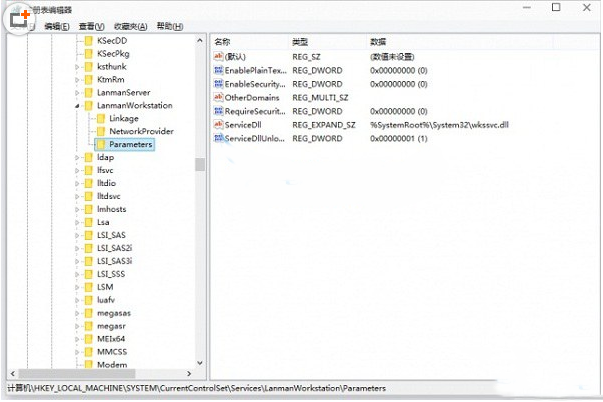Select the NetworkProvider key
This screenshot has height=402, width=603.
141,132
